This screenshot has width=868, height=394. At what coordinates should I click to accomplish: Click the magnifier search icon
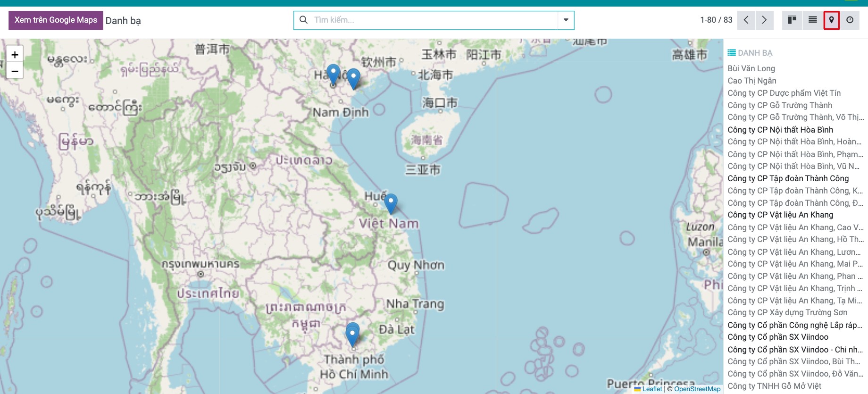click(304, 20)
